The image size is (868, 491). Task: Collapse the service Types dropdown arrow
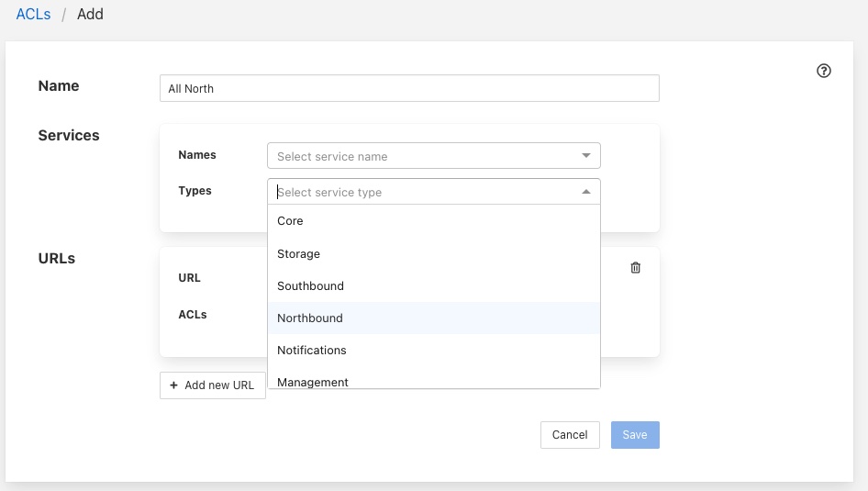click(586, 192)
